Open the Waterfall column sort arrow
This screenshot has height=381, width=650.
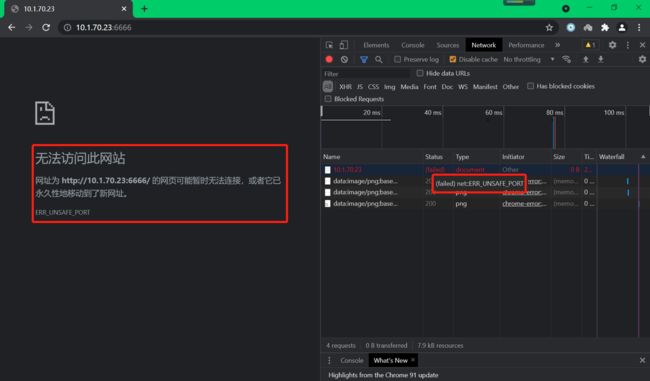[643, 157]
